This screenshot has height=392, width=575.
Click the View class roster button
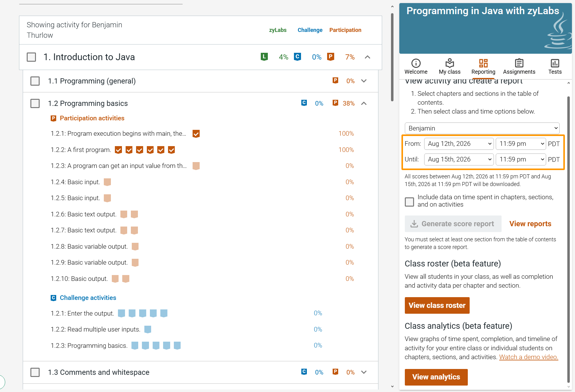(437, 305)
